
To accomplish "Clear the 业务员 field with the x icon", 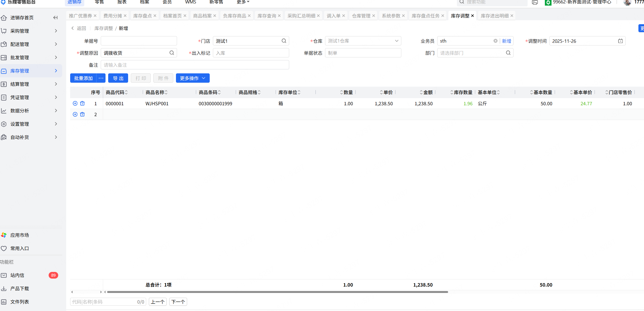I will (x=495, y=41).
